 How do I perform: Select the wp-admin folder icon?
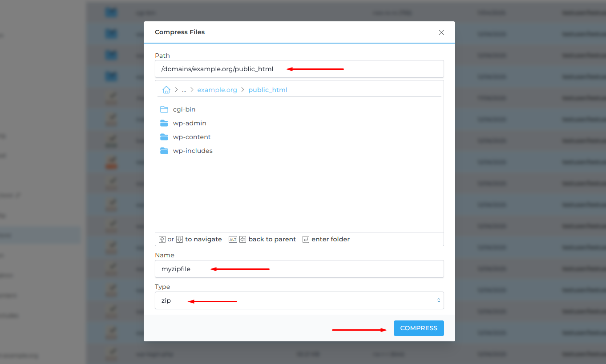point(164,123)
